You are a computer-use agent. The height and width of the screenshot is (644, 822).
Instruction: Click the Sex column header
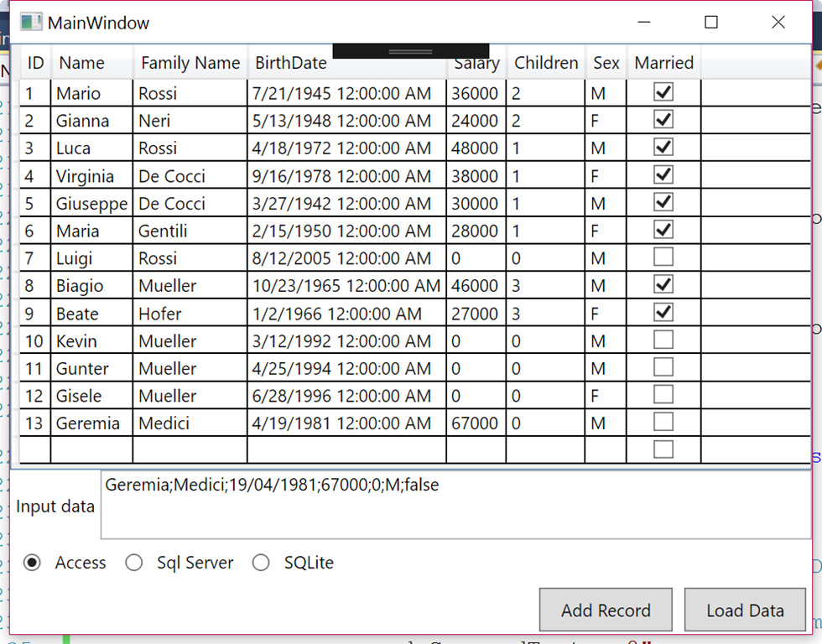point(606,63)
